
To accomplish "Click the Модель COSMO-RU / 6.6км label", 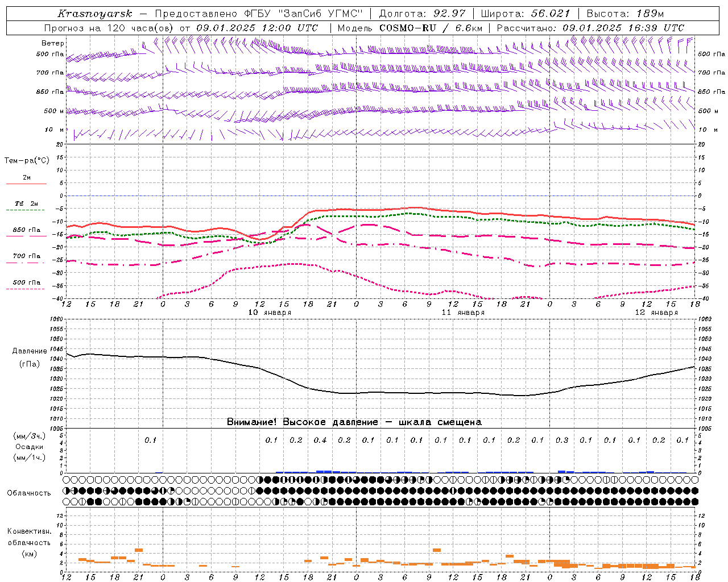I will point(410,28).
